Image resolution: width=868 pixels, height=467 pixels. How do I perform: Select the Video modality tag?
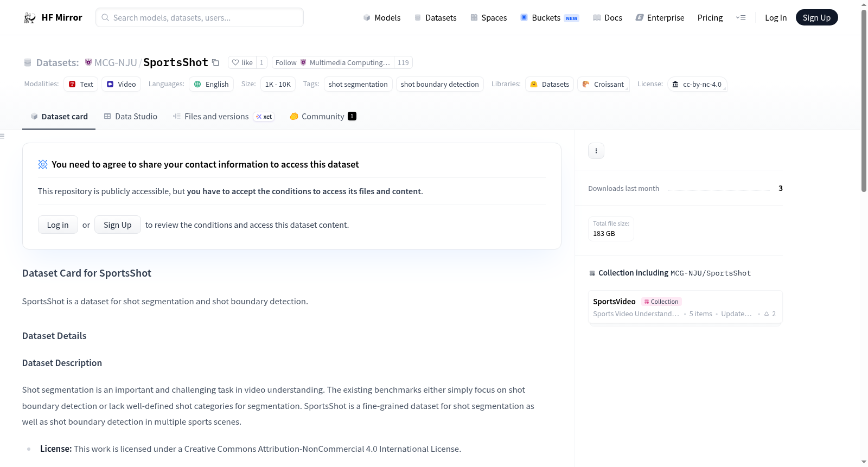click(x=121, y=84)
